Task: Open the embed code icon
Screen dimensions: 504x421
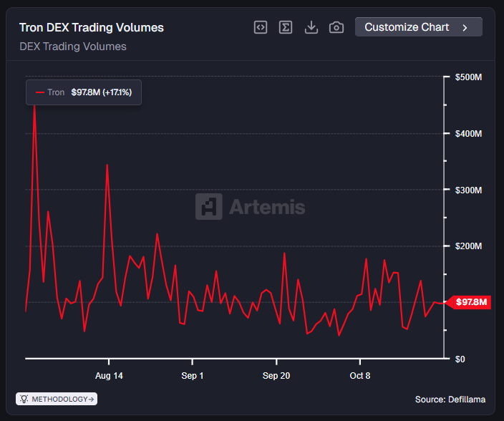Action: [261, 27]
